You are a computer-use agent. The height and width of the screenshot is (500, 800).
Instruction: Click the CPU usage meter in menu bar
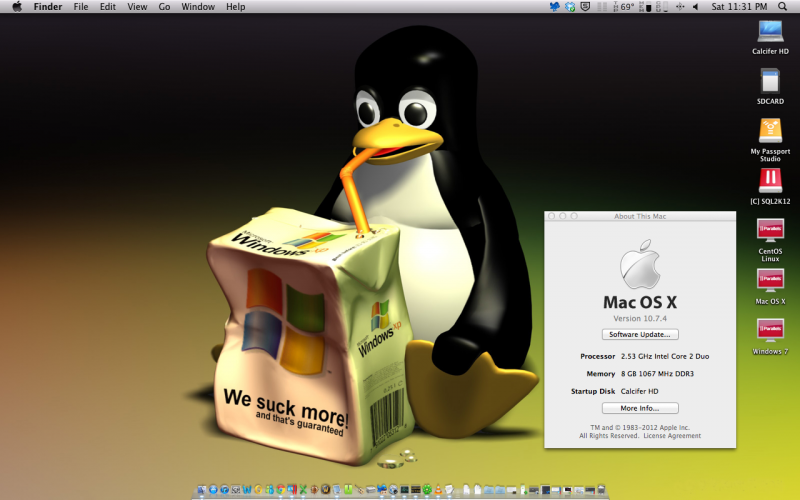pyautogui.click(x=662, y=7)
